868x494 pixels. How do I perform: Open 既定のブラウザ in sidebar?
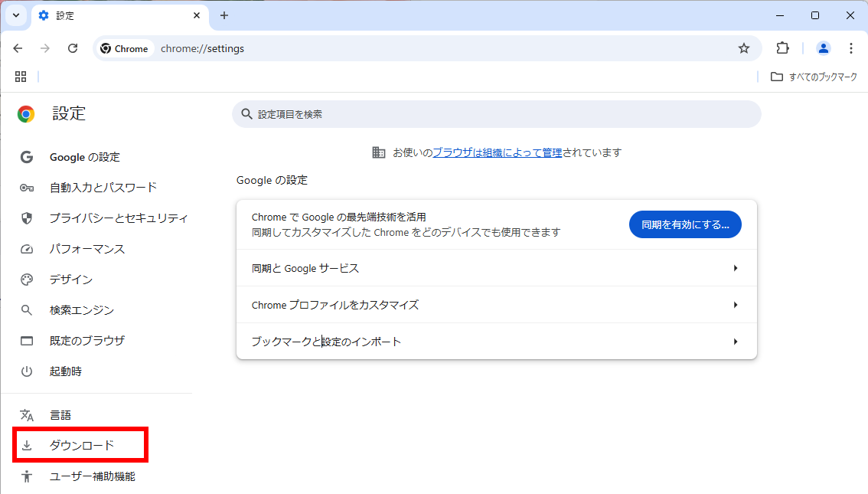87,341
